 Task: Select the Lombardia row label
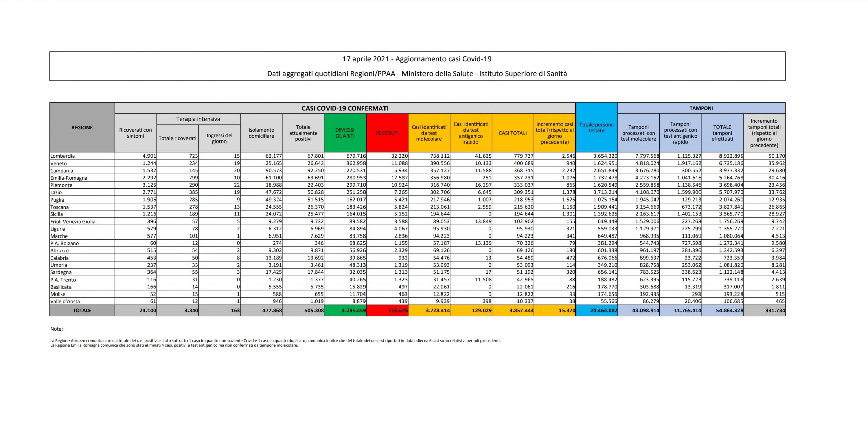pyautogui.click(x=62, y=156)
